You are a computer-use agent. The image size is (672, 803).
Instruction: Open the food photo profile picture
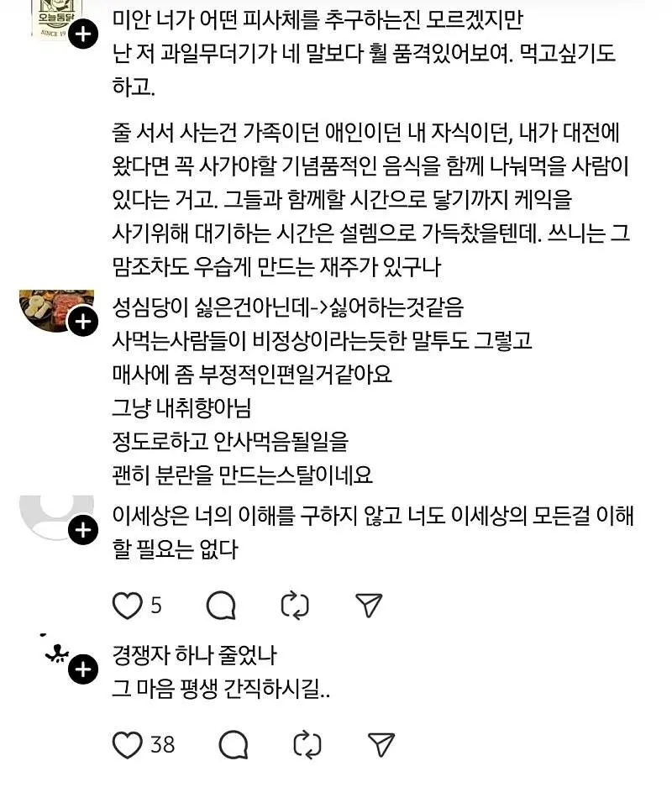point(56,311)
